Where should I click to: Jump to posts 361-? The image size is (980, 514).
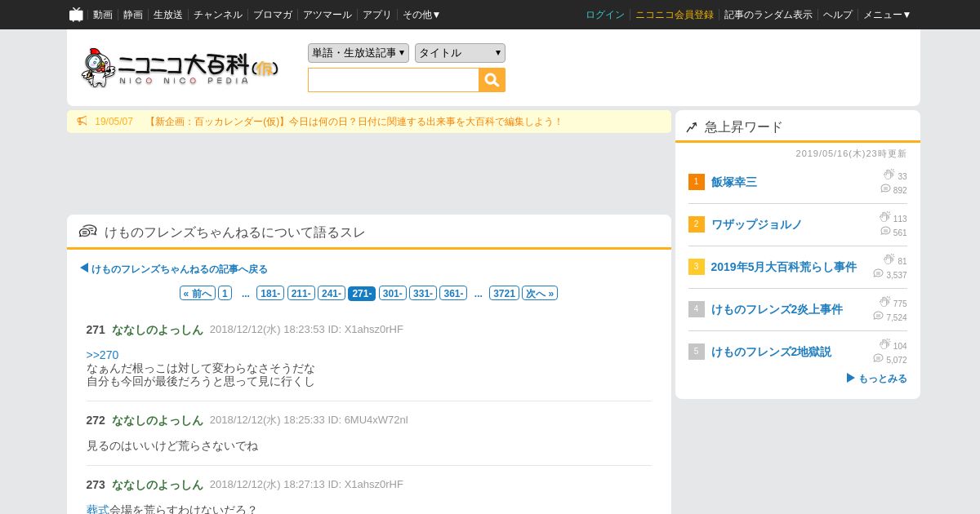453,294
